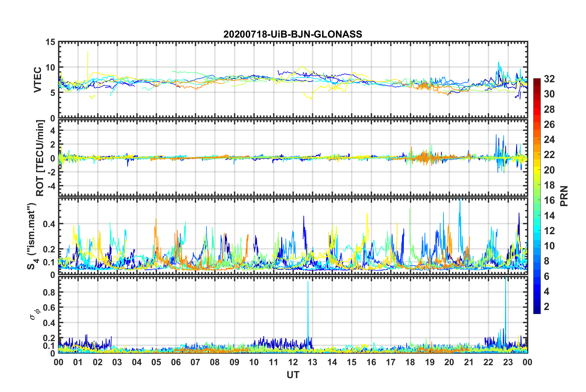The width and height of the screenshot is (586, 392).
Task: Click x-axis tick label 06
Action: pos(176,362)
